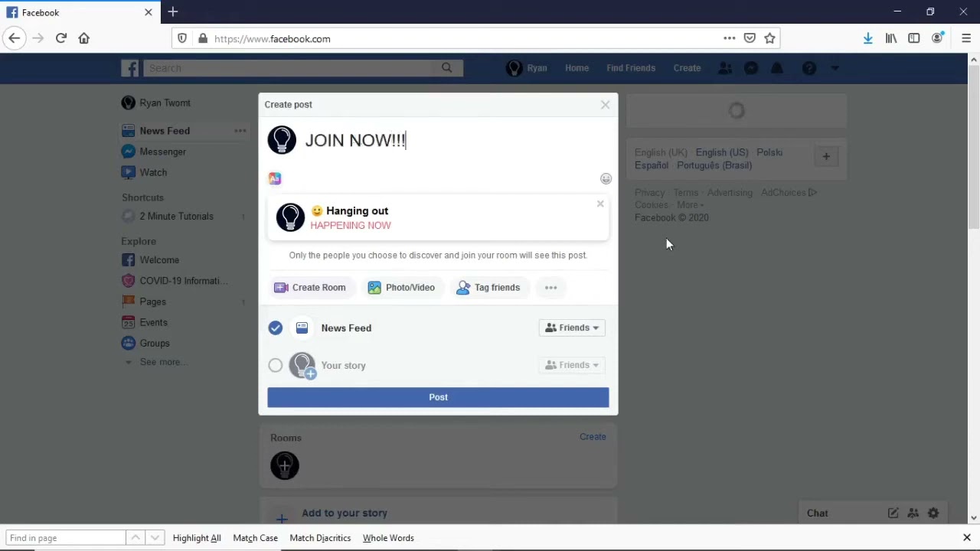
Task: Open notifications bell icon
Action: (x=777, y=68)
